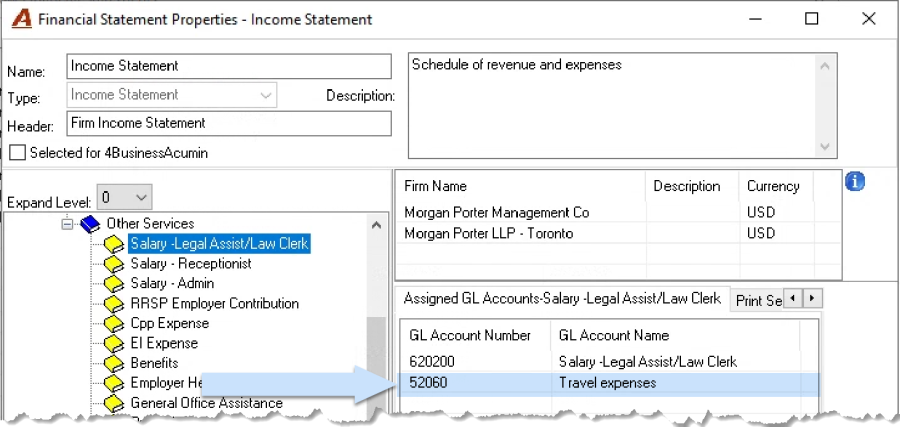Select EI Expense tree item
This screenshot has width=900, height=427.
pos(164,343)
